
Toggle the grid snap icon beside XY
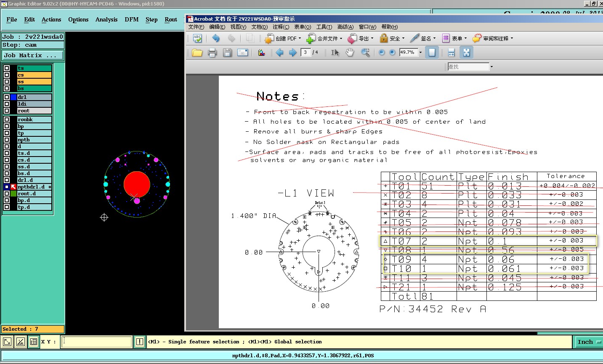[34, 342]
